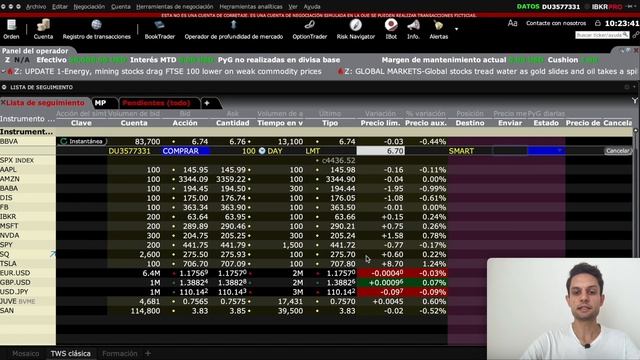
Task: Click the lock icon beside the clock
Action: click(598, 23)
